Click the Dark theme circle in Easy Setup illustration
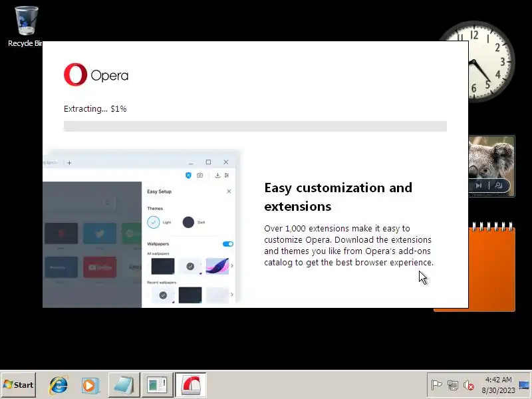Screen dimensions: 532x399 click(x=188, y=222)
